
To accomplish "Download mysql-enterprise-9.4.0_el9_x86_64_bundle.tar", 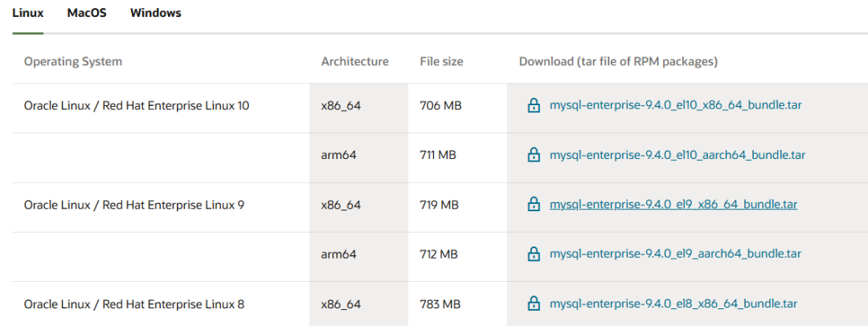I will coord(673,205).
